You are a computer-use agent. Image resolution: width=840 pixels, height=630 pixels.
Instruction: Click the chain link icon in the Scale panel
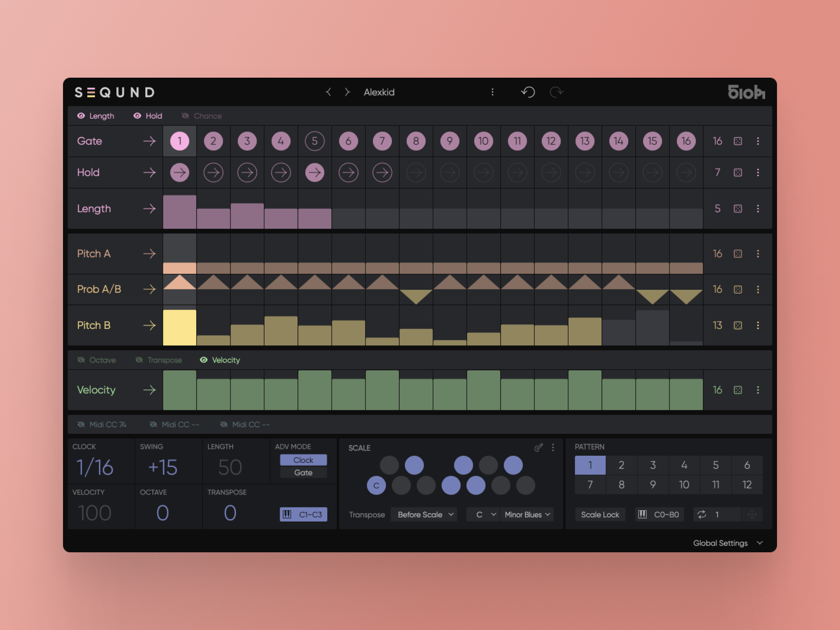click(x=539, y=448)
